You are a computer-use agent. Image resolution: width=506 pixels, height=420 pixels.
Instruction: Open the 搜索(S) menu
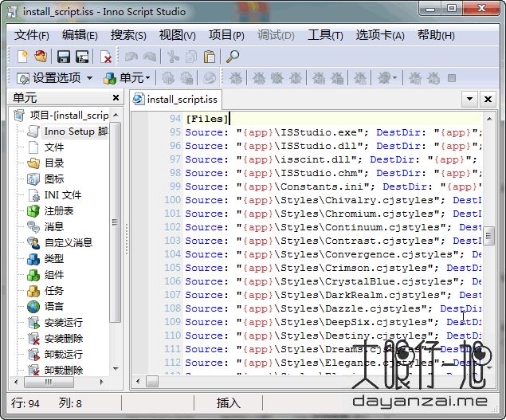pyautogui.click(x=128, y=35)
